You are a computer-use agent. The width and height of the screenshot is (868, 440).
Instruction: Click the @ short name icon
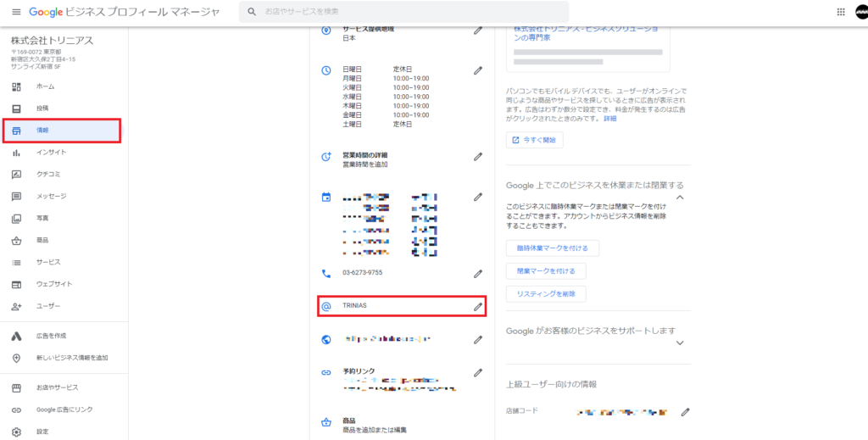coord(326,306)
